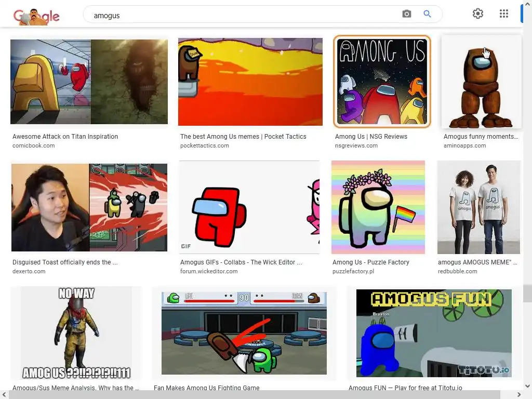Open the NO WAY AMOG US meme image

tap(76, 332)
